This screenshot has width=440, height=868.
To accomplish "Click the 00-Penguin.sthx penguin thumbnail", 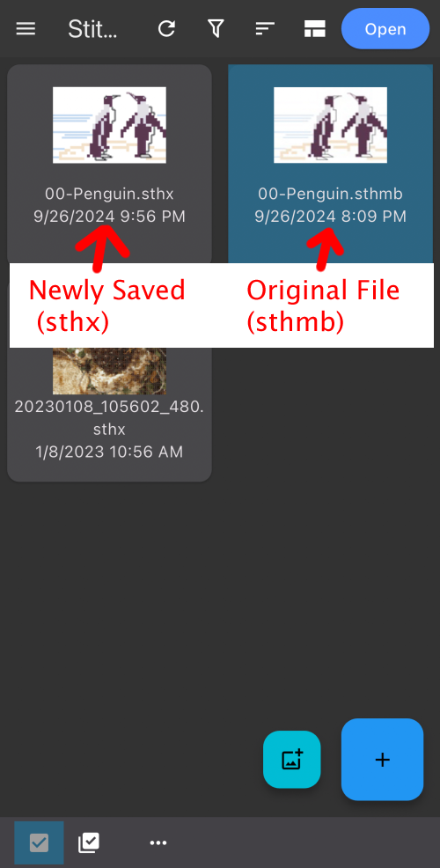I will click(110, 125).
